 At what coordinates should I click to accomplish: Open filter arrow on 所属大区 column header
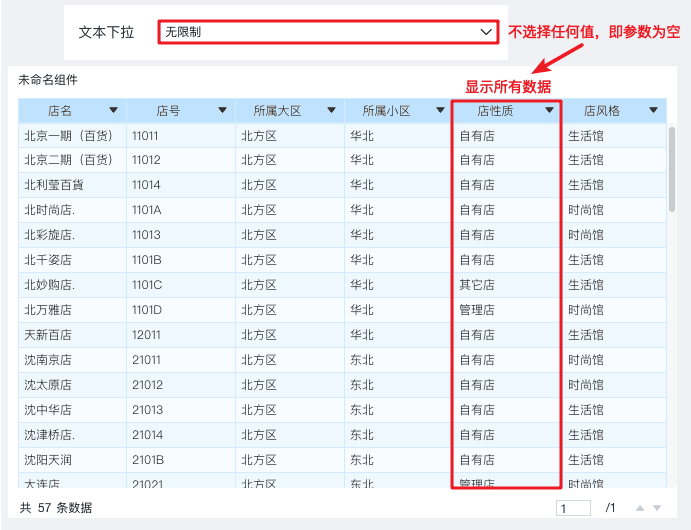[x=331, y=110]
